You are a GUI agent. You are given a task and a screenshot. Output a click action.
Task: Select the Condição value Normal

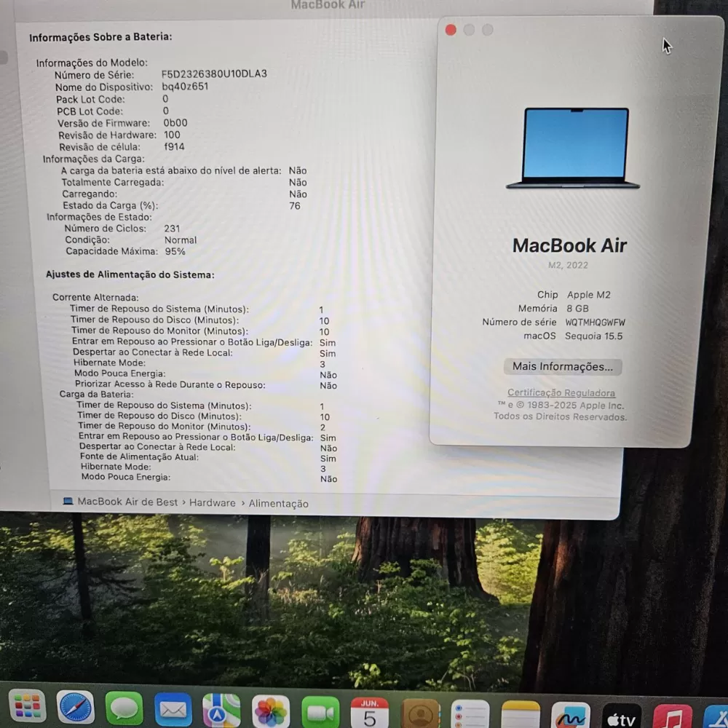pos(181,240)
